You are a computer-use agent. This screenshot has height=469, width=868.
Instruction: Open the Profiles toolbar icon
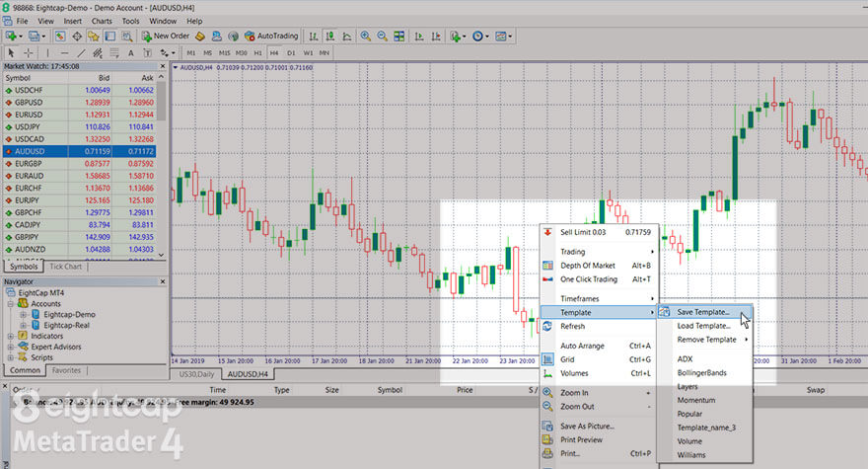pyautogui.click(x=35, y=36)
